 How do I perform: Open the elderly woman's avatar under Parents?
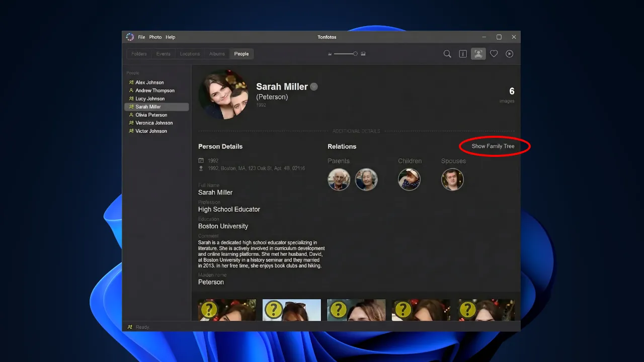click(366, 179)
